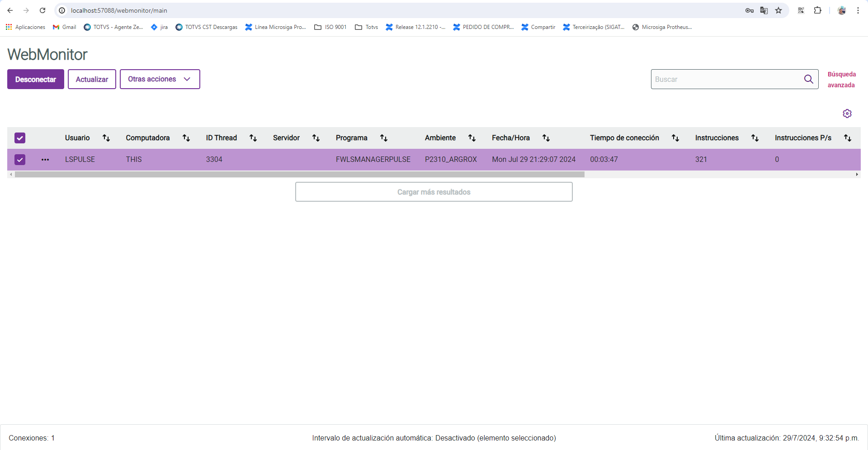Select the FWLSMANAGERPULSE program cell

pyautogui.click(x=373, y=160)
